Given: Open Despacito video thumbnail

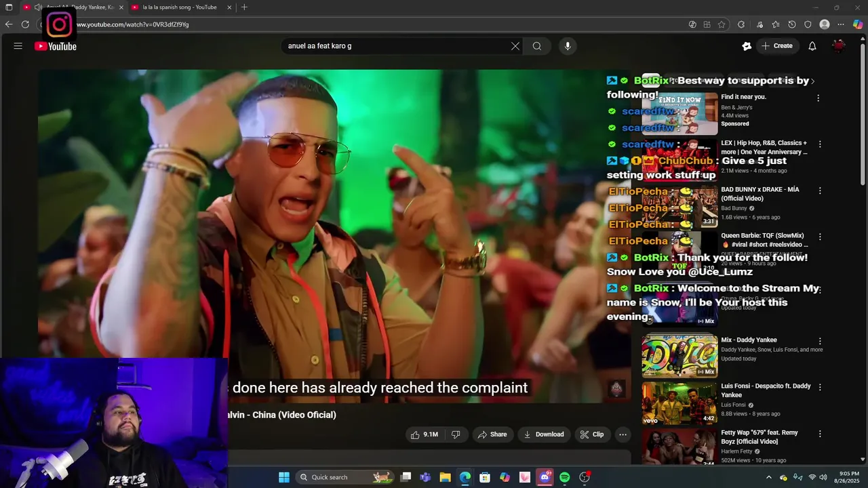Looking at the screenshot, I should pyautogui.click(x=679, y=402).
